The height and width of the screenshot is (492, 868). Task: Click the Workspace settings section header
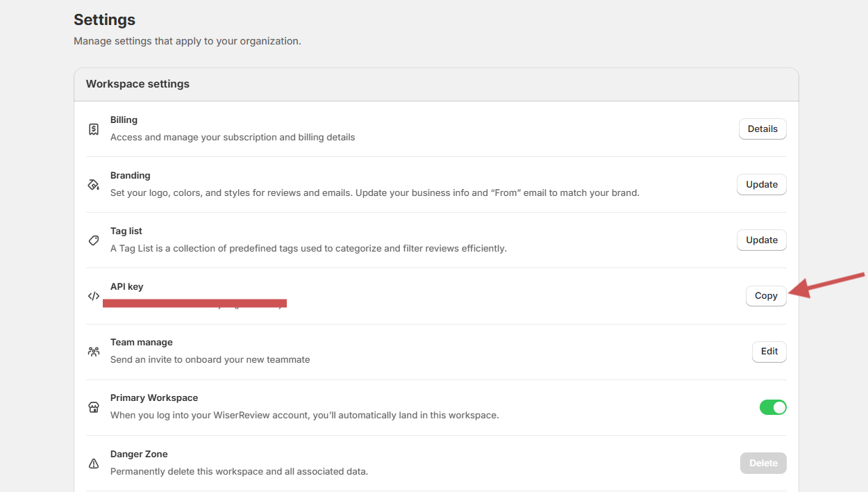click(137, 84)
